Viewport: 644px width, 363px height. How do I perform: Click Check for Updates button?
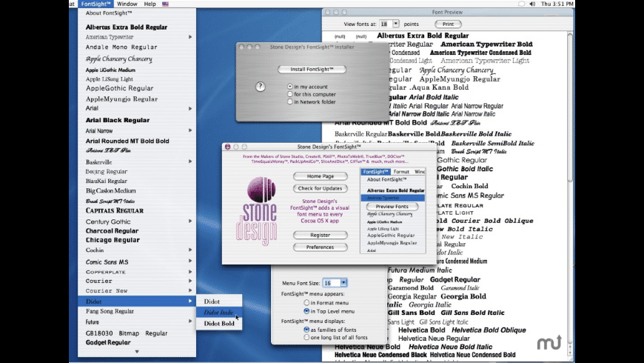pos(321,188)
